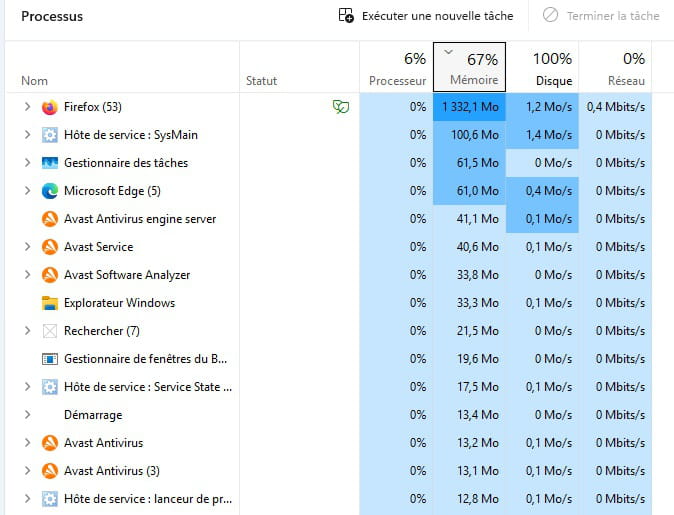Sort by the Statut column header
Screen dimensions: 674x515
261,81
